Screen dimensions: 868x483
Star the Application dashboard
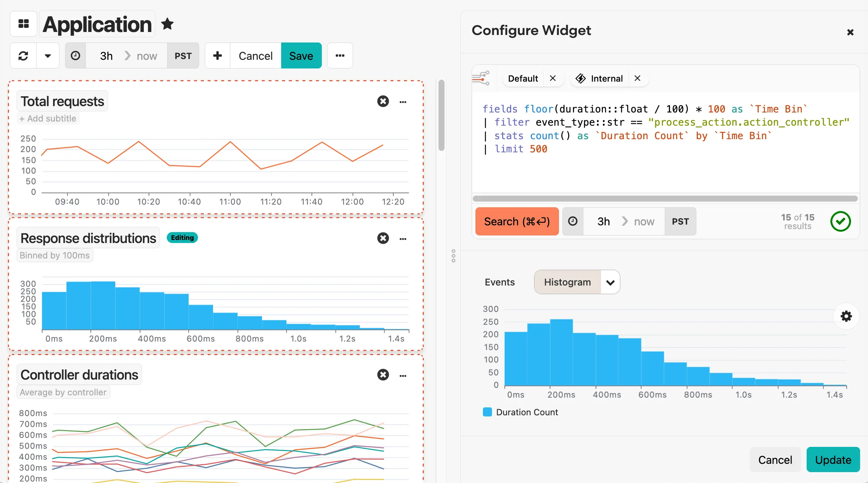167,24
